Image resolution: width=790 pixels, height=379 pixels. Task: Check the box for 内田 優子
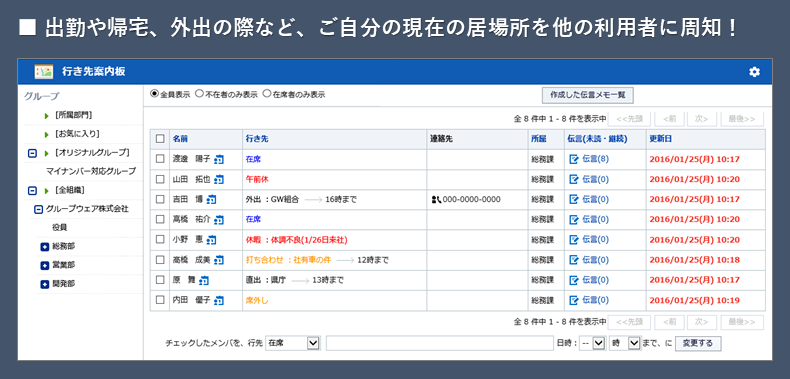point(160,300)
